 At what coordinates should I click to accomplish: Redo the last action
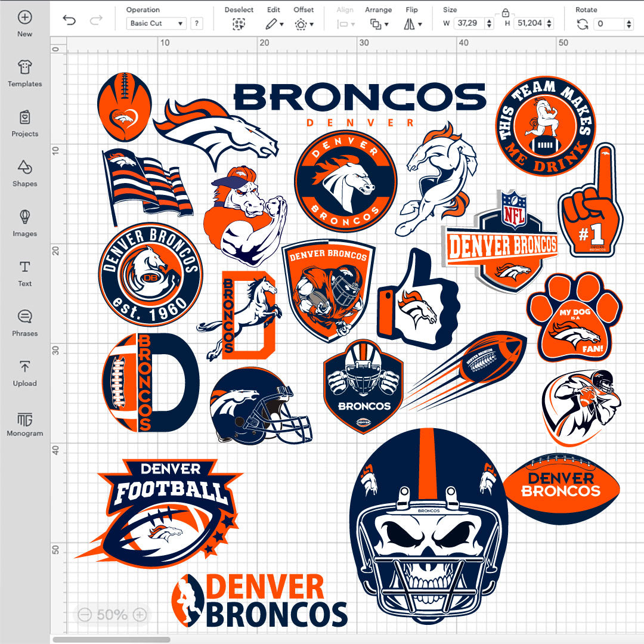(96, 20)
